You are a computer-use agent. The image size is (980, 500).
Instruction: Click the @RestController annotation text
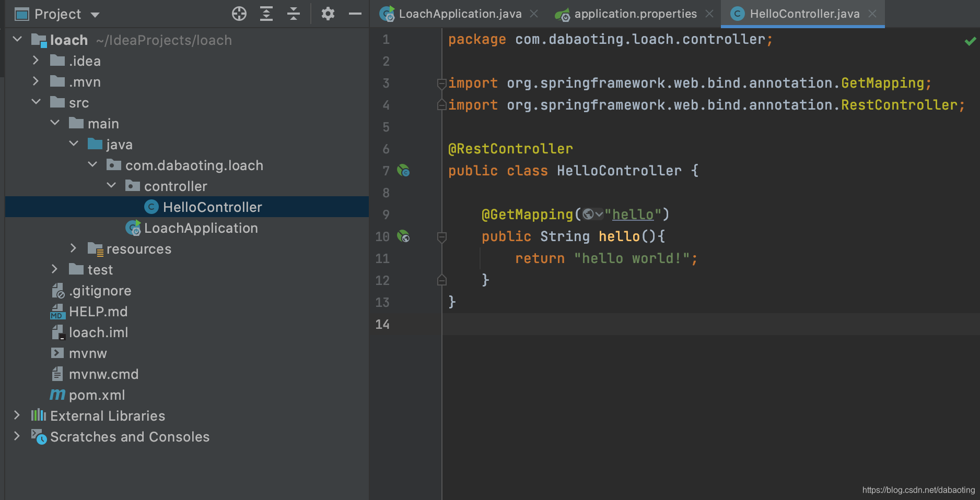(510, 149)
